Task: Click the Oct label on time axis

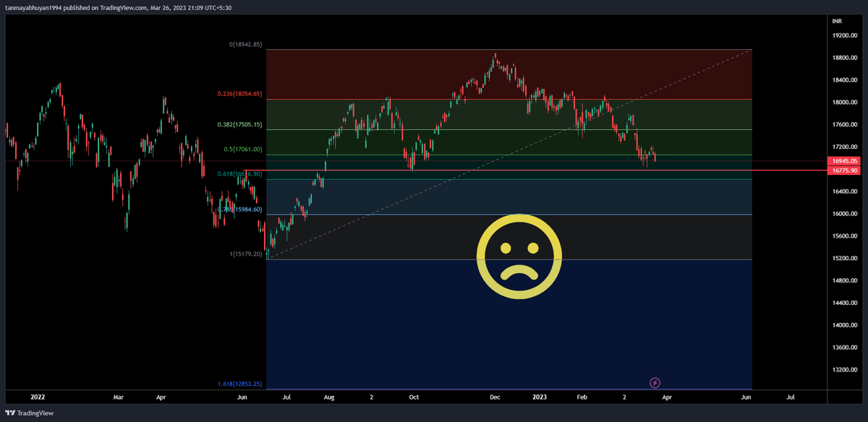Action: [414, 397]
